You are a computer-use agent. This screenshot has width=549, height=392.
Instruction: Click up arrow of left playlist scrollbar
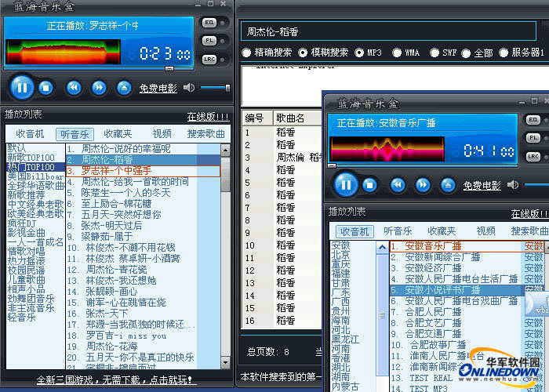coord(226,151)
